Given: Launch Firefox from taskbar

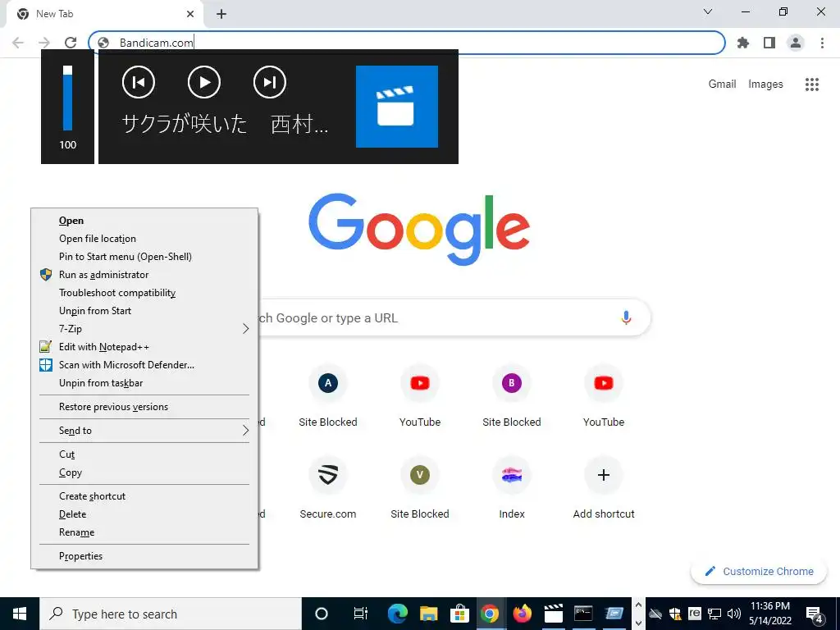Looking at the screenshot, I should tap(522, 614).
